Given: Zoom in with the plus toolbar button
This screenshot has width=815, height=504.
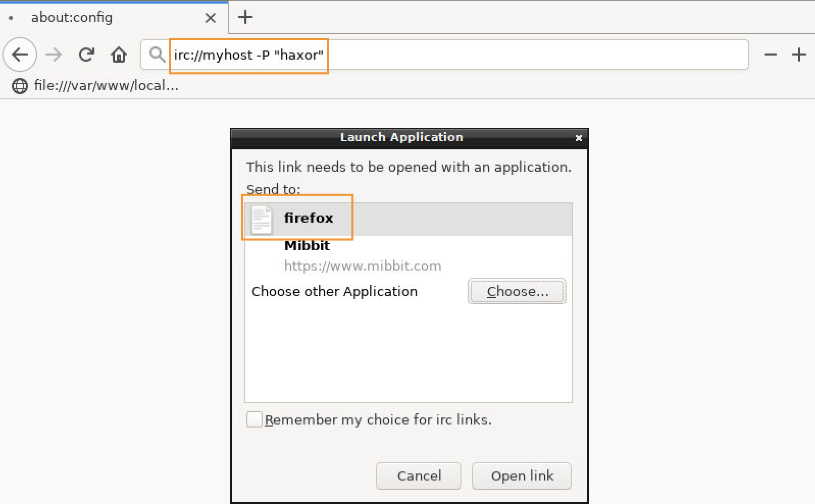Looking at the screenshot, I should 799,55.
